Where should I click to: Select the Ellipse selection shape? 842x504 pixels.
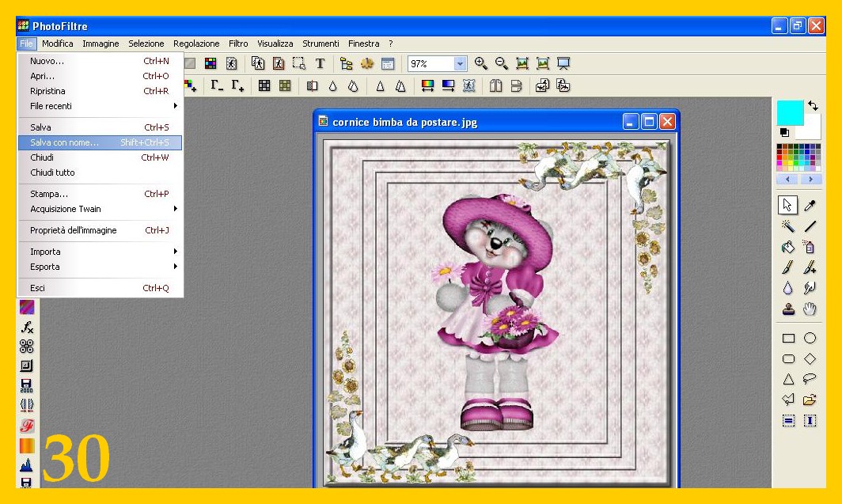point(810,338)
